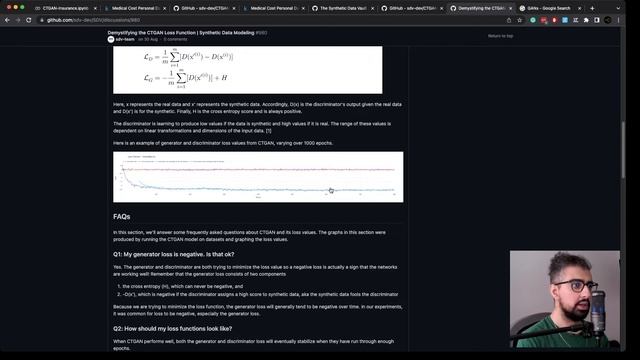Open the loss function formula image
This screenshot has width=640, height=360.
point(248,70)
